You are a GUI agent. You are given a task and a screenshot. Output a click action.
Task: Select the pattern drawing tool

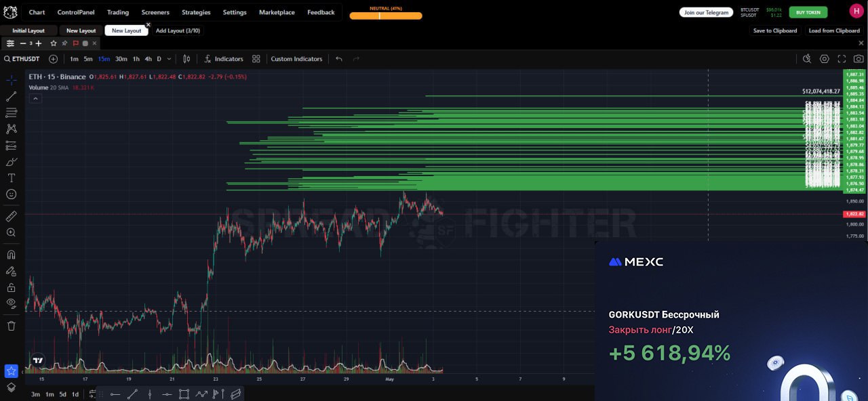[11, 129]
